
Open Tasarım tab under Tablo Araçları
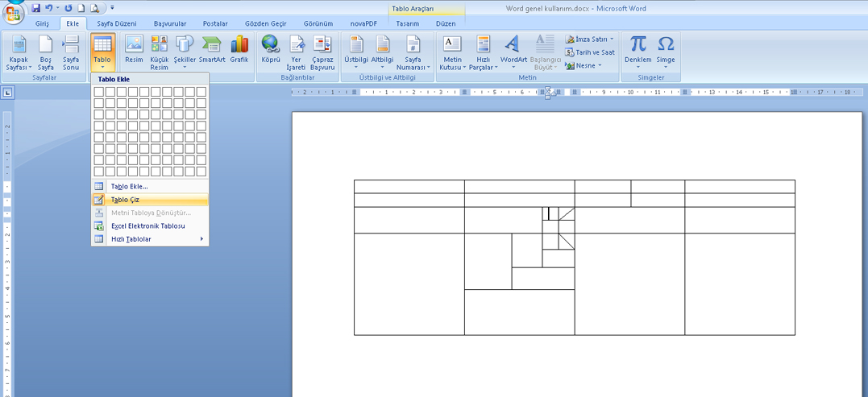coord(408,24)
